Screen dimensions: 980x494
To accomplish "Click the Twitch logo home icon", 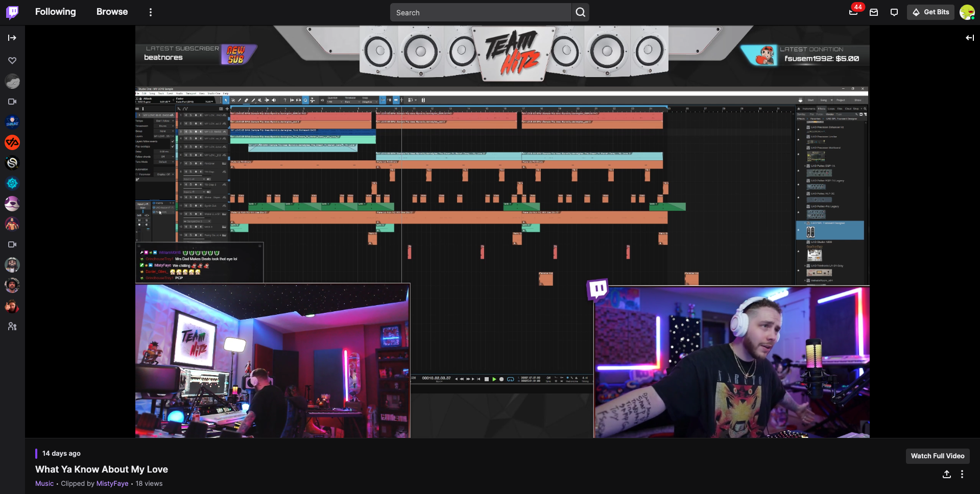I will pyautogui.click(x=12, y=12).
